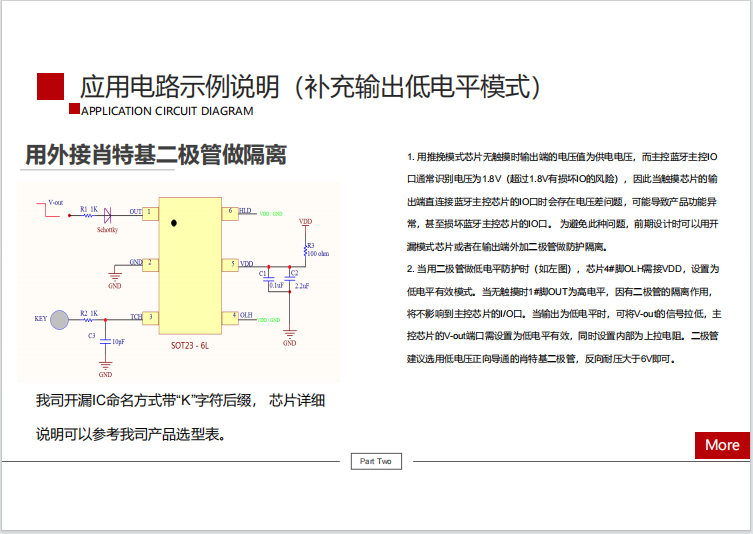Click the Part Two page label
This screenshot has height=534, width=753.
click(x=376, y=461)
